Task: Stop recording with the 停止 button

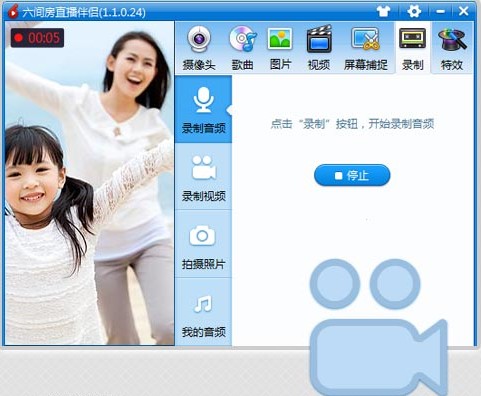Action: tap(352, 175)
